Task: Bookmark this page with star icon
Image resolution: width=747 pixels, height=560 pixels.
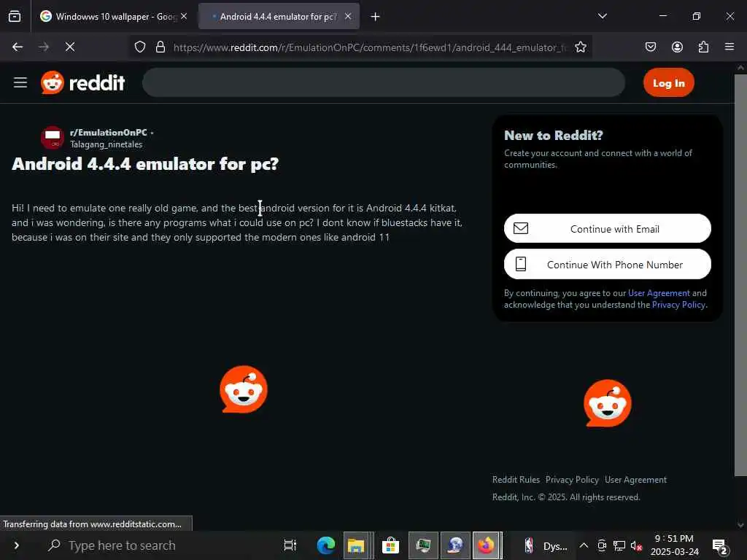Action: point(580,47)
